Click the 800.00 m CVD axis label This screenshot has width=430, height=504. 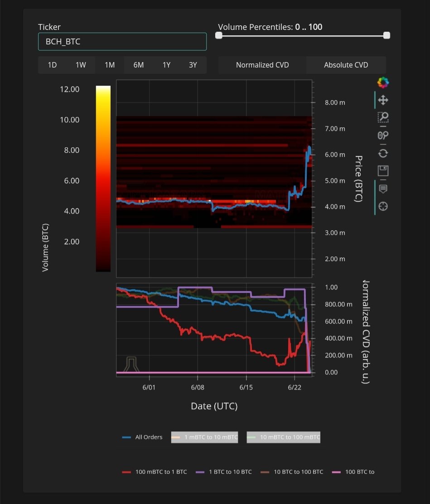pyautogui.click(x=338, y=305)
